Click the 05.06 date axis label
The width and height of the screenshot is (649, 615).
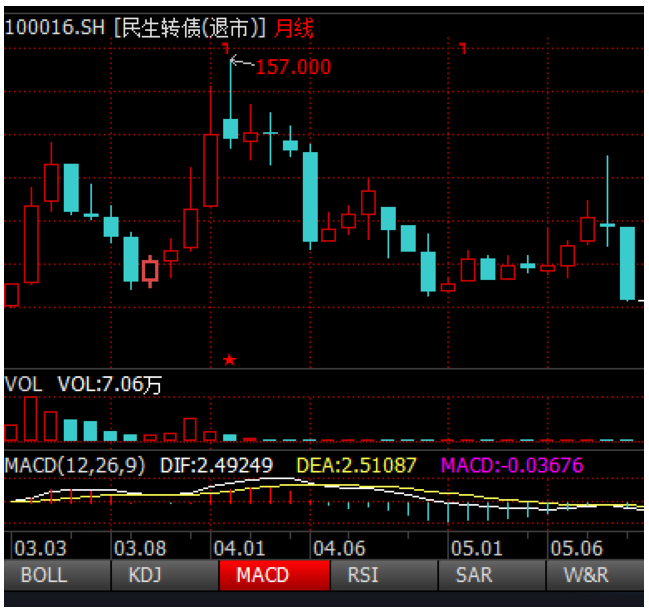577,548
